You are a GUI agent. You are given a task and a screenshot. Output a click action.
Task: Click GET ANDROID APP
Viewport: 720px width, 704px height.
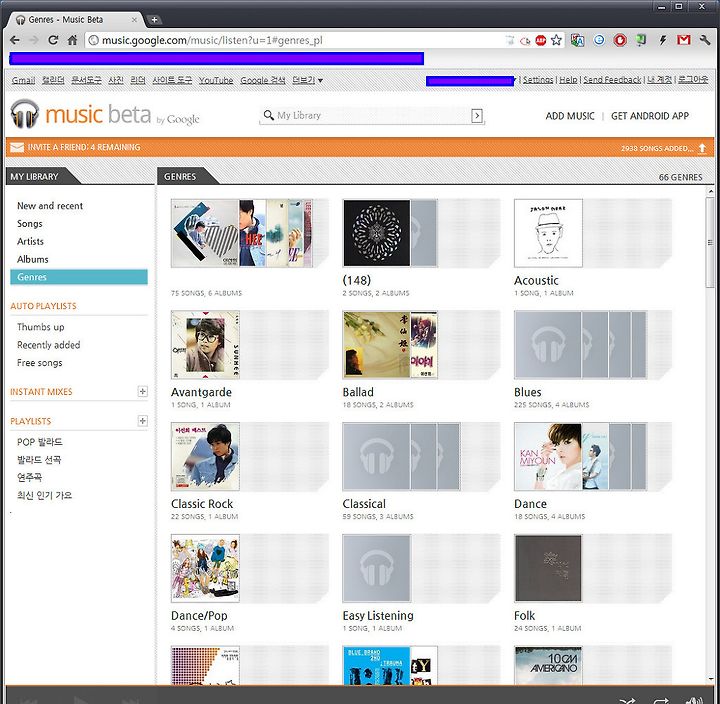click(650, 116)
